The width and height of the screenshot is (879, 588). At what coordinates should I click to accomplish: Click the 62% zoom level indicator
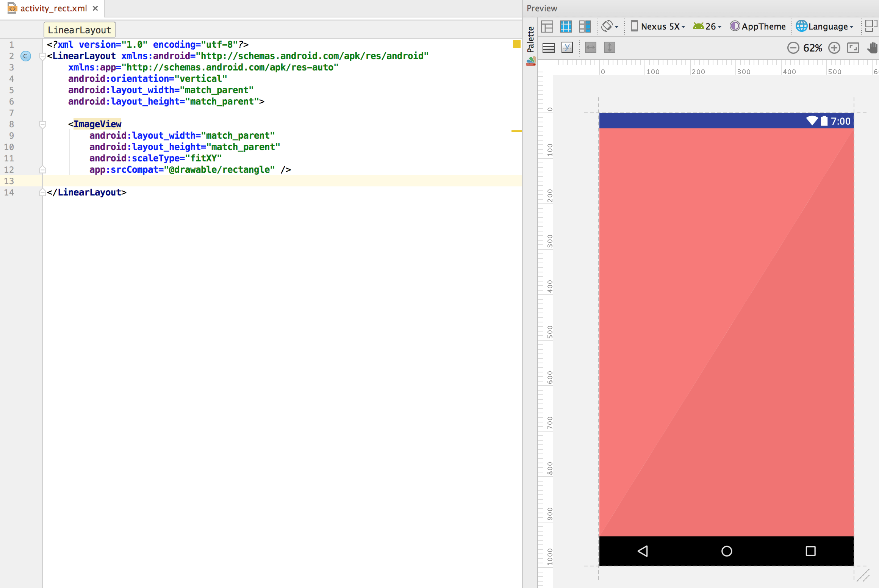[812, 48]
